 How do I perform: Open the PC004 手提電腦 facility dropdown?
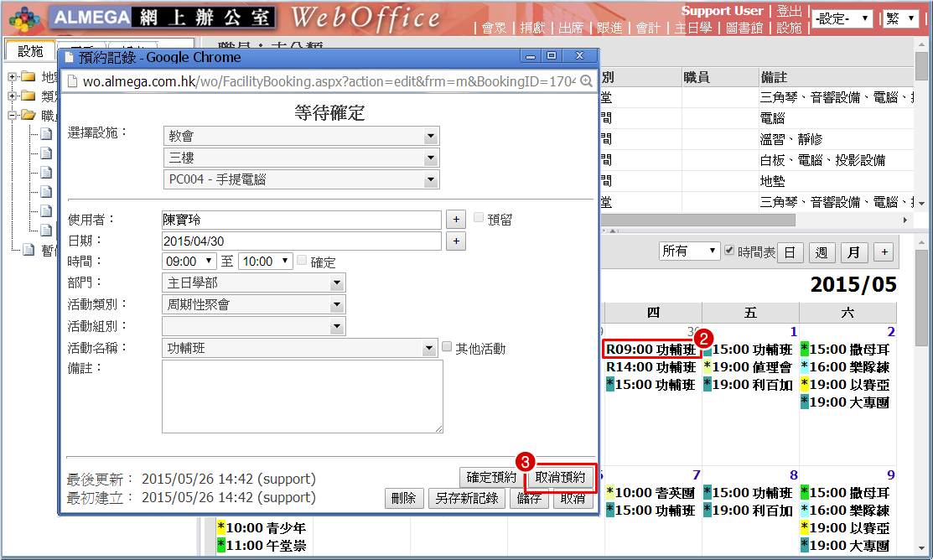301,179
